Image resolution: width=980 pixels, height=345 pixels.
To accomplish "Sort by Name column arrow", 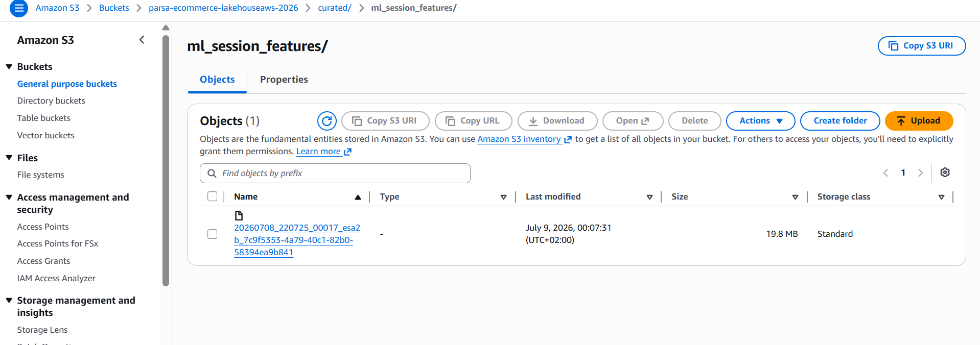I will click(x=358, y=197).
